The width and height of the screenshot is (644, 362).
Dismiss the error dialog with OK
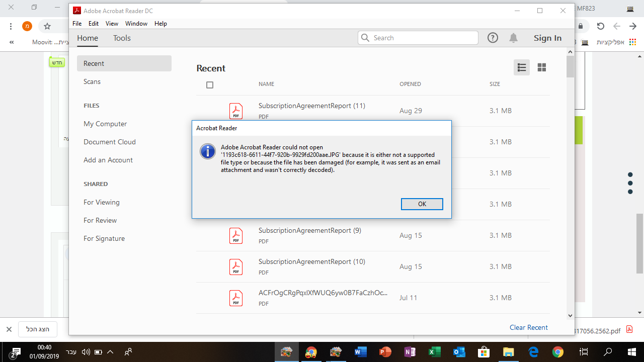point(422,204)
